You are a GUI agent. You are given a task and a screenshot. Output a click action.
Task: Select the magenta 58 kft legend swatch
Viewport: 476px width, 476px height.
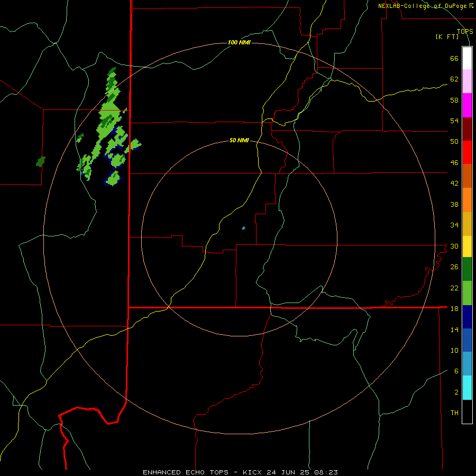pos(467,105)
